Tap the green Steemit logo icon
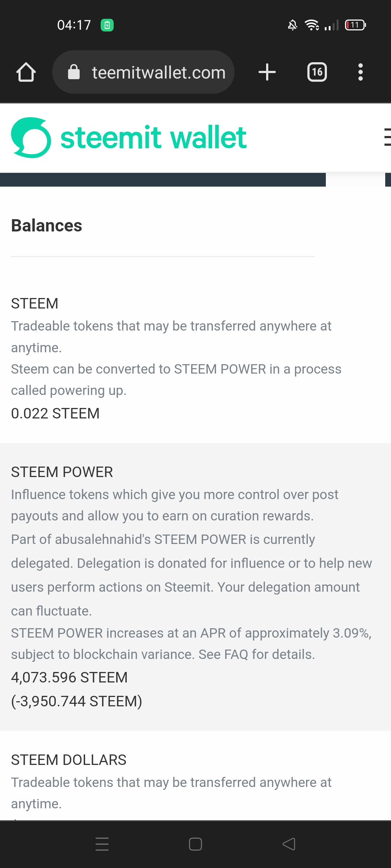This screenshot has width=391, height=868. point(31,137)
